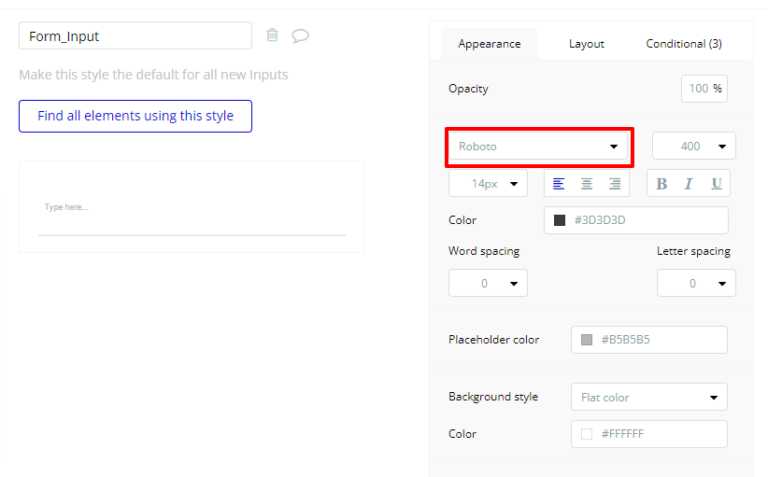Click the #3D3D3D font color swatch
This screenshot has width=768, height=477.
pyautogui.click(x=560, y=220)
